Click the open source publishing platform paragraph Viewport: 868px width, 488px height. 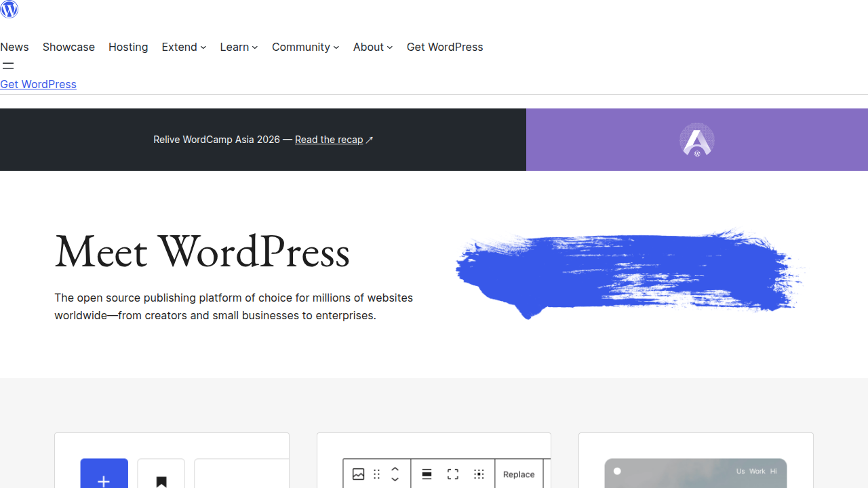[233, 306]
